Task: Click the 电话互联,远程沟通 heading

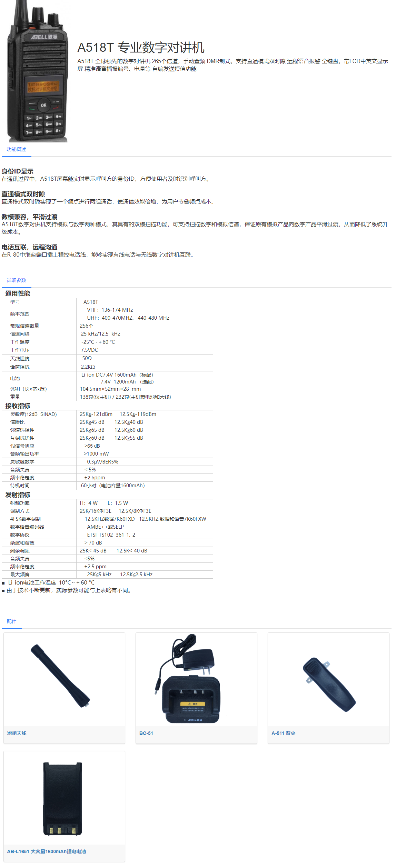Action: 30,247
